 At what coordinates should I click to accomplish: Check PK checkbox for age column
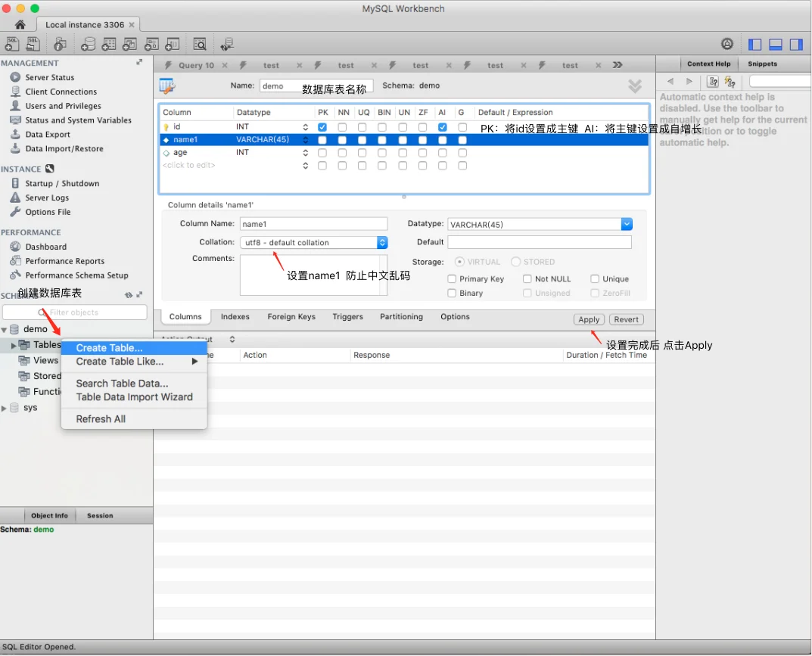[322, 153]
